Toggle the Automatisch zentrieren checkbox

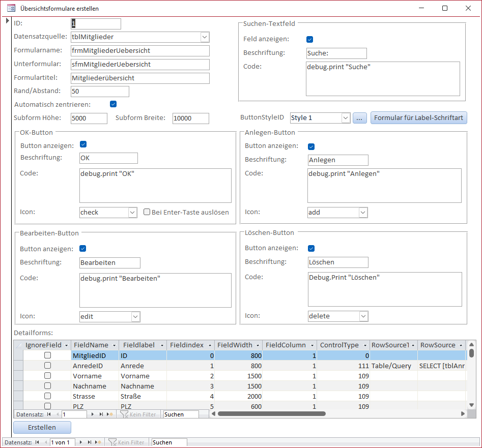point(114,104)
